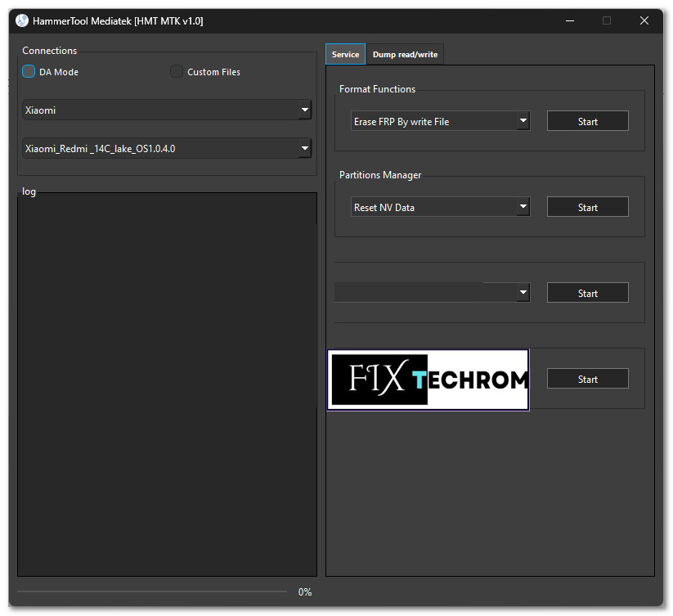This screenshot has height=616, width=673.
Task: Click the 0% progress label
Action: [x=305, y=592]
